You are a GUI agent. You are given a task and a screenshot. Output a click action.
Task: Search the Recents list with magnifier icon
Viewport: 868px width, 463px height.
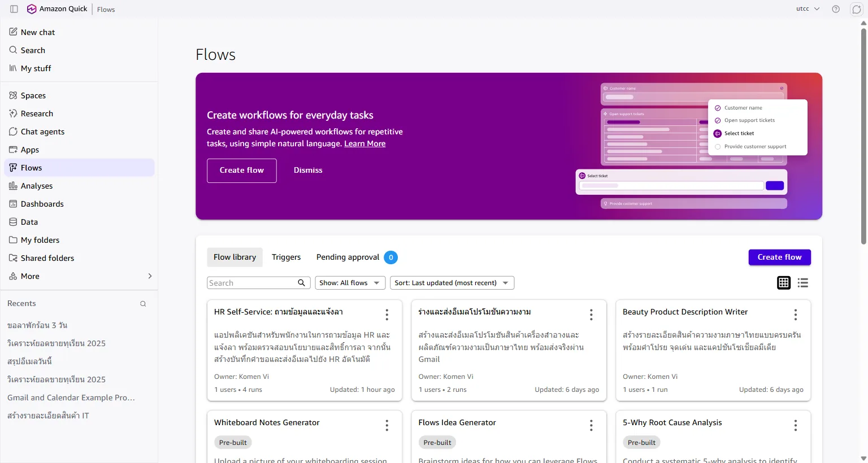click(143, 304)
